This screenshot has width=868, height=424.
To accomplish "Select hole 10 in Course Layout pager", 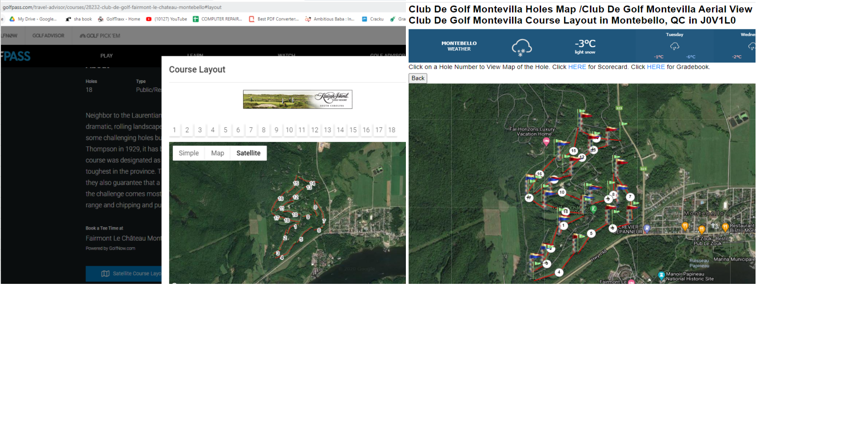I will pos(289,130).
